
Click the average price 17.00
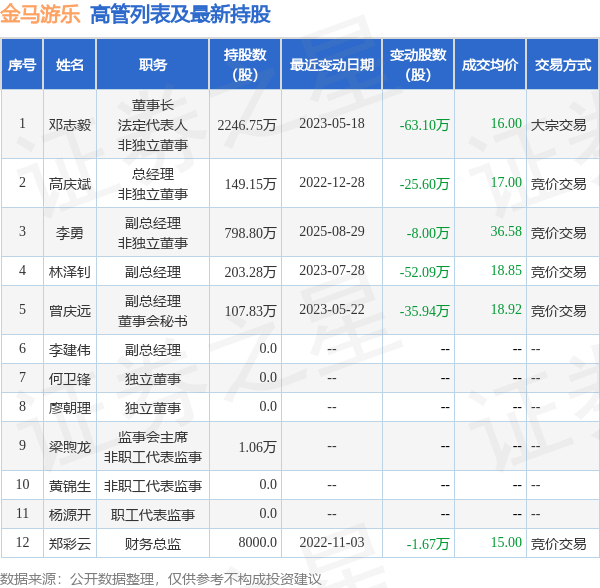(x=506, y=182)
